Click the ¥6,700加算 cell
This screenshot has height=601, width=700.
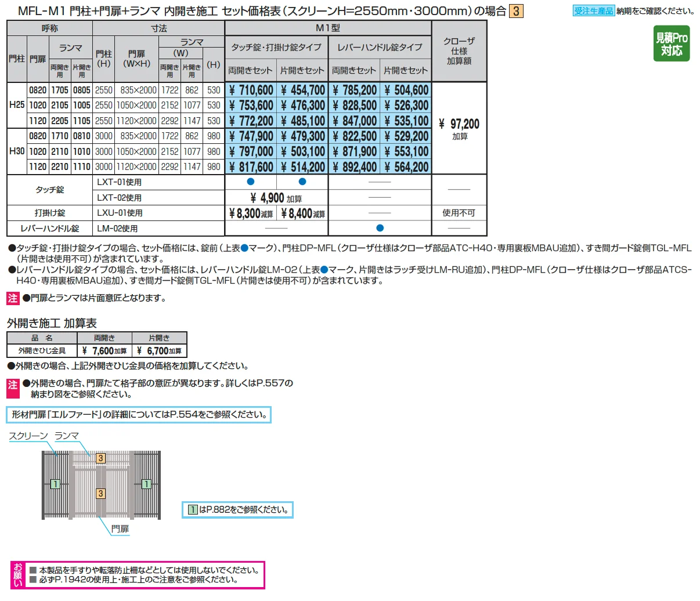[159, 351]
